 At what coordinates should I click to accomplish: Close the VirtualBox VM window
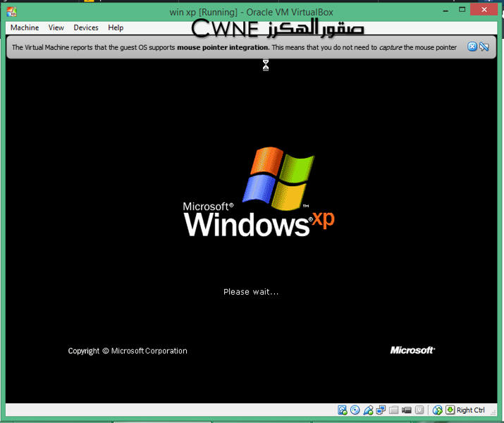(x=484, y=10)
